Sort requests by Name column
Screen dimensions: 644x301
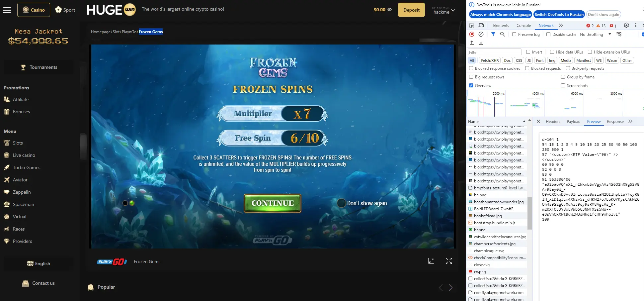pos(497,121)
